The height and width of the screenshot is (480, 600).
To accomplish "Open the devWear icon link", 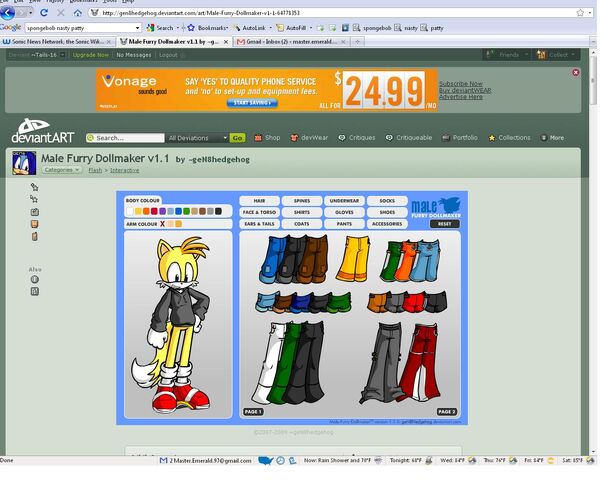I will (x=294, y=138).
